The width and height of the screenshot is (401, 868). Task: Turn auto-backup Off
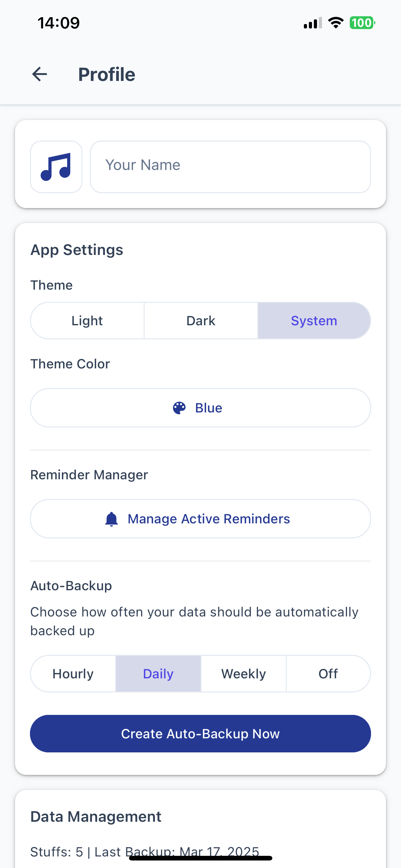[x=328, y=674]
